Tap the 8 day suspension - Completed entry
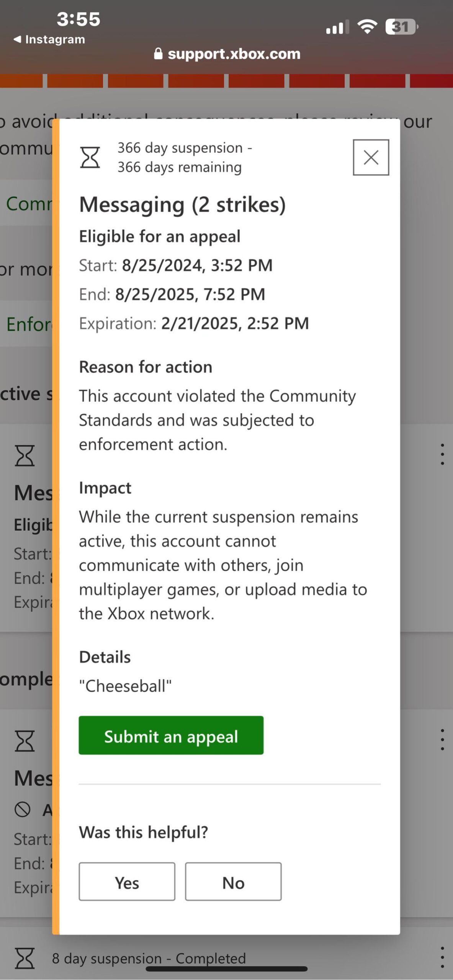Image resolution: width=453 pixels, height=980 pixels. (149, 958)
